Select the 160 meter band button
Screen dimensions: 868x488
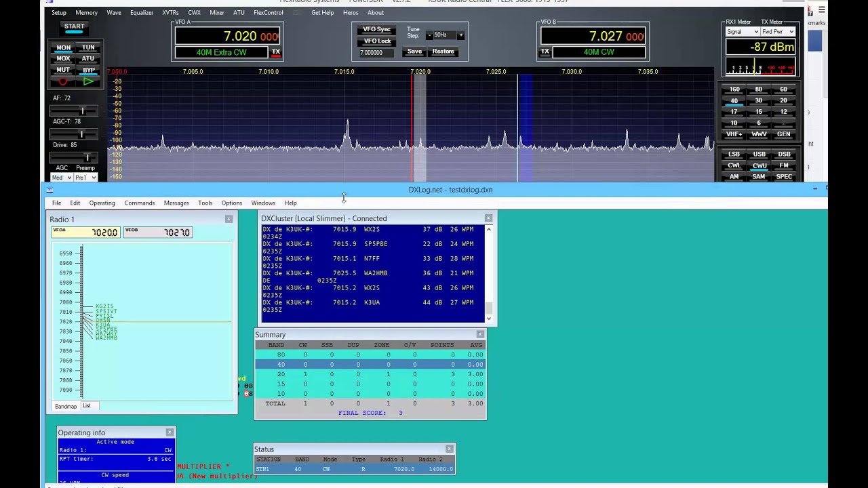click(734, 89)
